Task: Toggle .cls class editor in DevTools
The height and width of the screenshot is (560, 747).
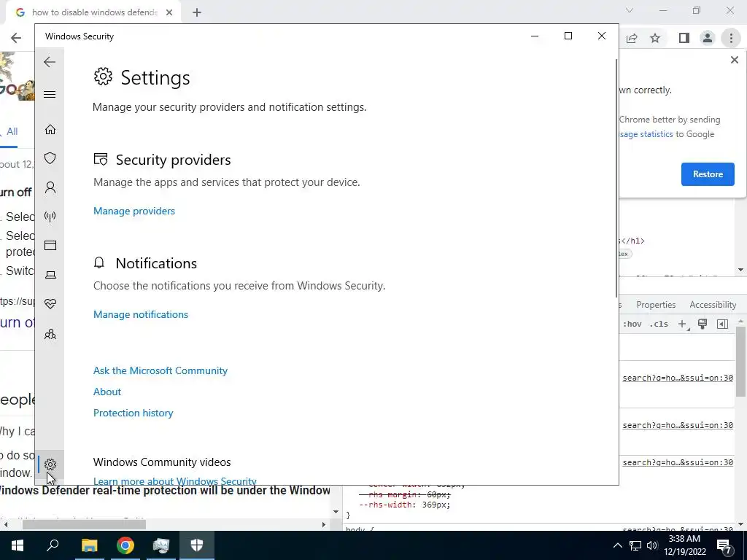Action: (659, 324)
